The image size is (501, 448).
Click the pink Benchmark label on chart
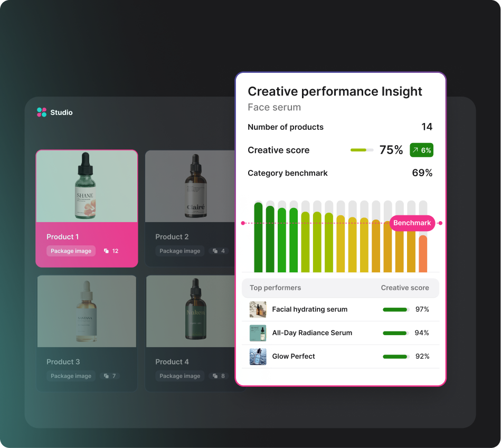tap(412, 223)
